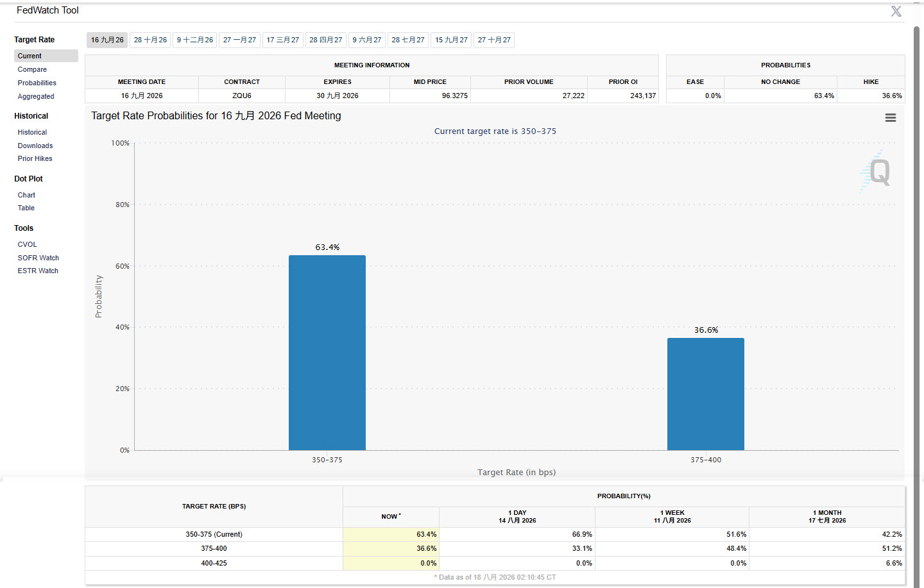Open the Aggregated target rate view
Image resolution: width=924 pixels, height=588 pixels.
pos(36,96)
